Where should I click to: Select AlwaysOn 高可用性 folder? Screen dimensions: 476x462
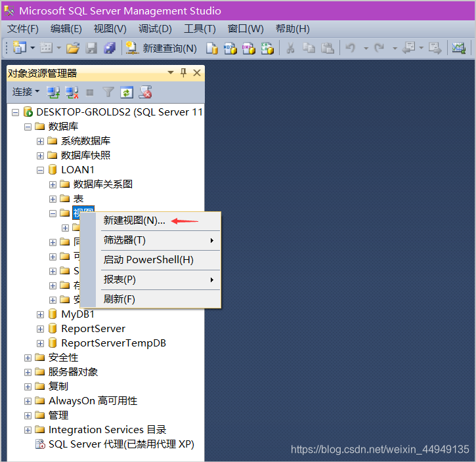(93, 401)
